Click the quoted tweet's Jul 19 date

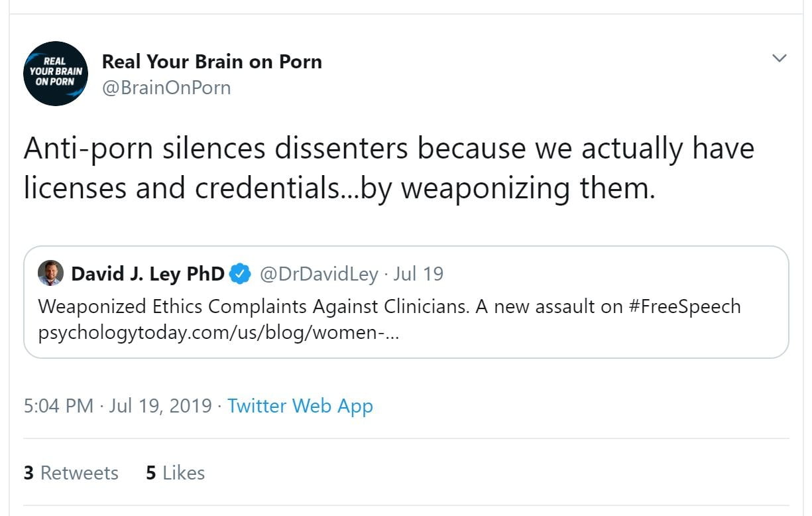[x=418, y=273]
